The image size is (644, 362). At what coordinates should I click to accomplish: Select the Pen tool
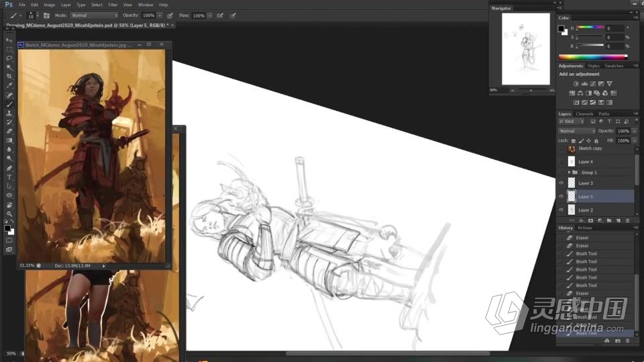tap(9, 168)
